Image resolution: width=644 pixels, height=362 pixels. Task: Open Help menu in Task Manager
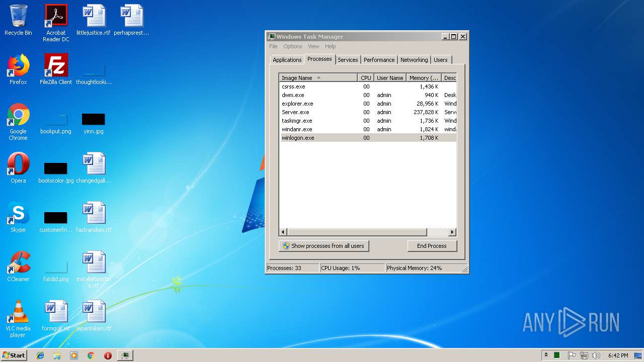[x=330, y=46]
